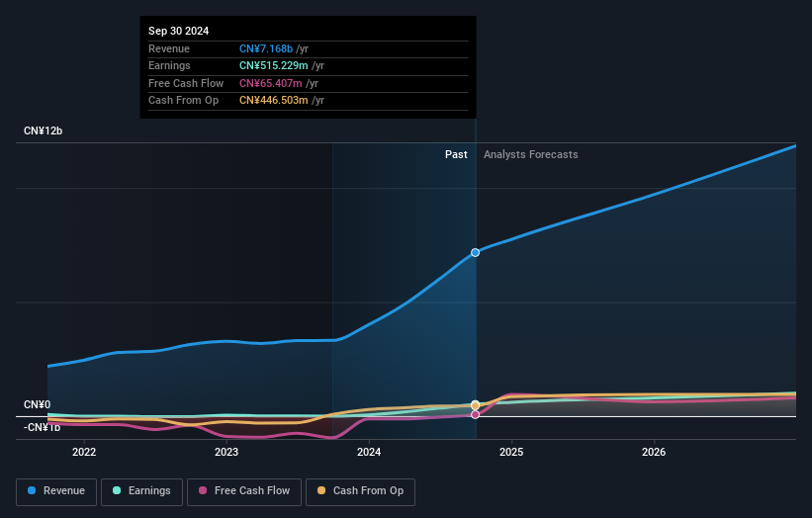
Task: Click the Free Cash Flow label in tooltip
Action: pyautogui.click(x=186, y=83)
